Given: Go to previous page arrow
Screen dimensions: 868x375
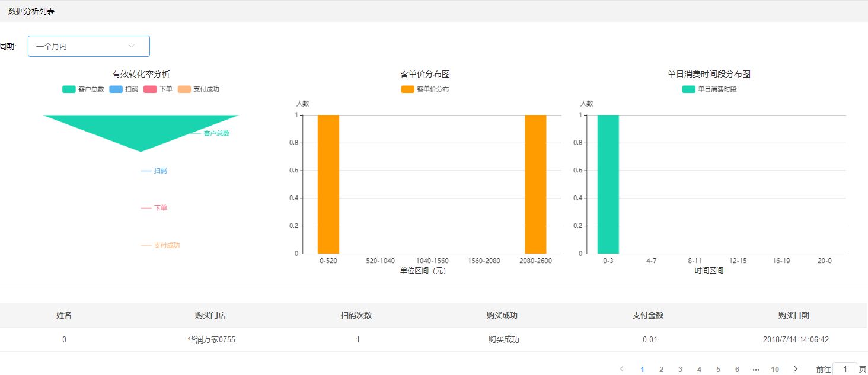Looking at the screenshot, I should pos(621,369).
